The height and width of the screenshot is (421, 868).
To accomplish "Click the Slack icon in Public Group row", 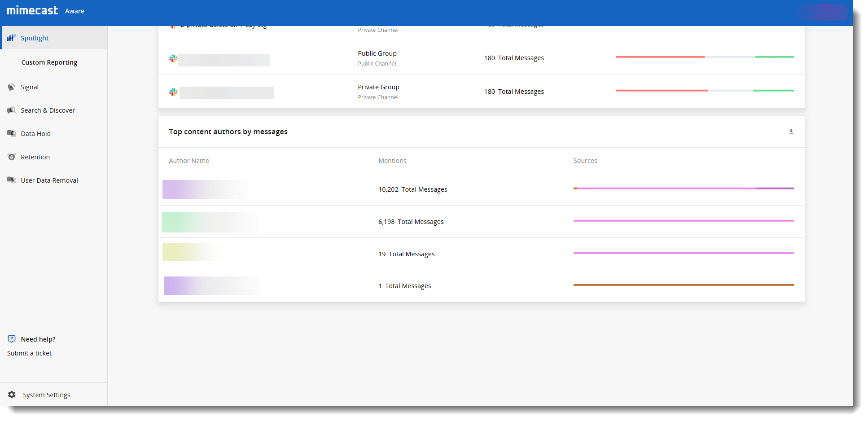I will tap(173, 58).
